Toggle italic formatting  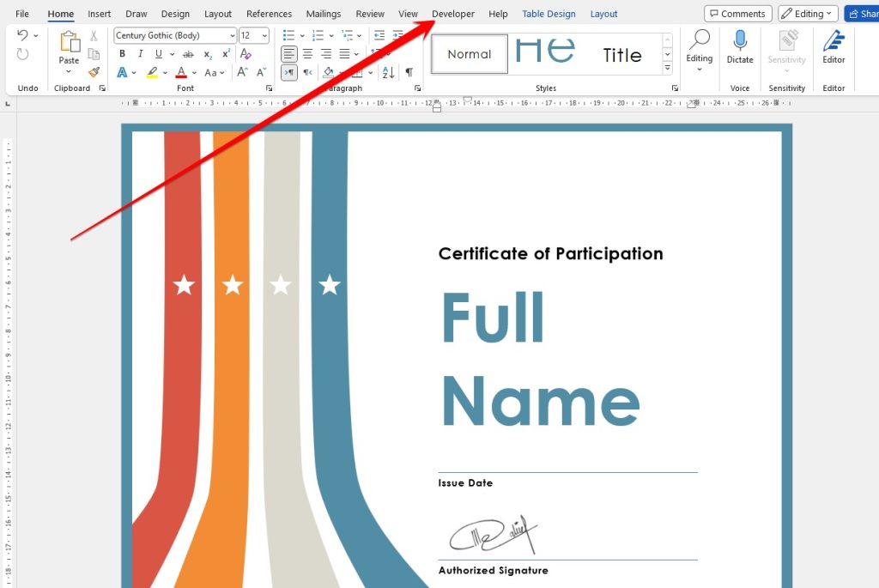pyautogui.click(x=141, y=54)
